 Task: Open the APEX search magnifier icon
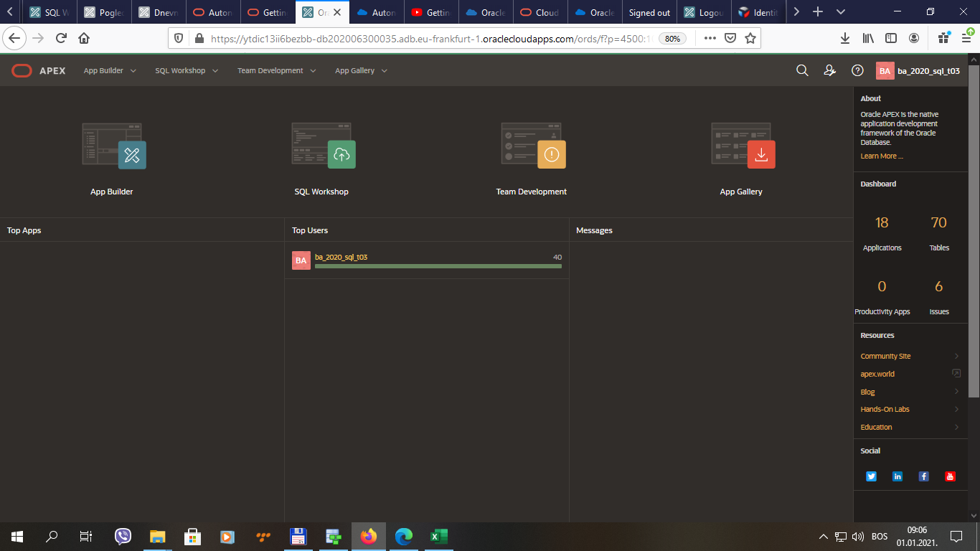(x=803, y=70)
